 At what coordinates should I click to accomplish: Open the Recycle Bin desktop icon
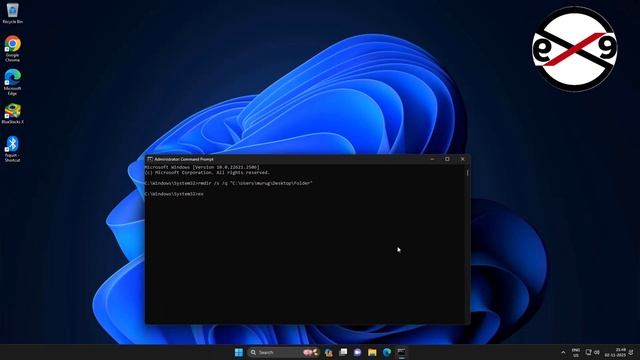click(x=12, y=13)
